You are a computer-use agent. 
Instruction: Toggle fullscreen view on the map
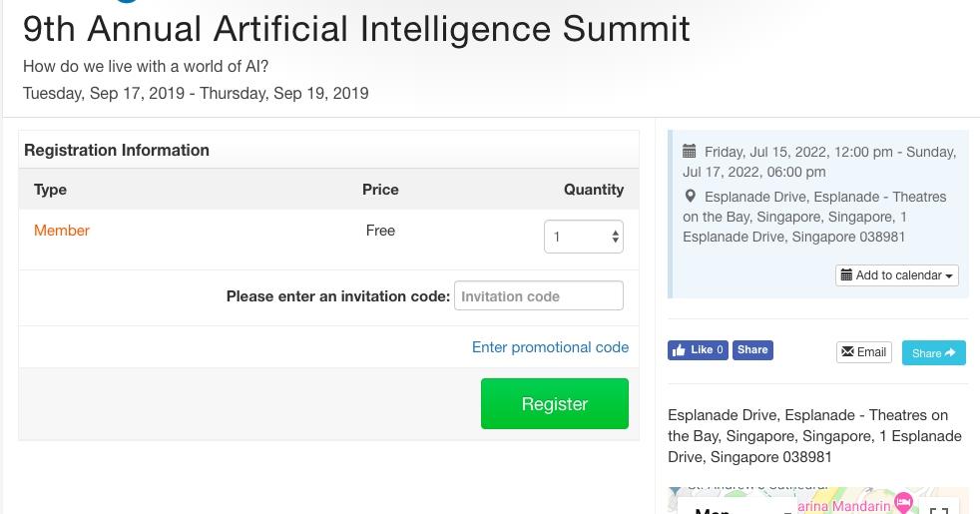pos(939,510)
